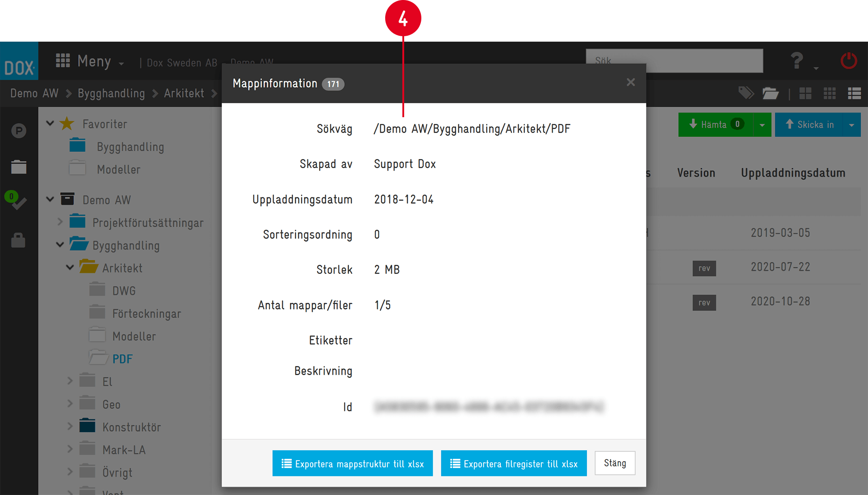Viewport: 868px width, 495px height.
Task: Click the Dox Sweden AB header text
Action: (x=182, y=63)
